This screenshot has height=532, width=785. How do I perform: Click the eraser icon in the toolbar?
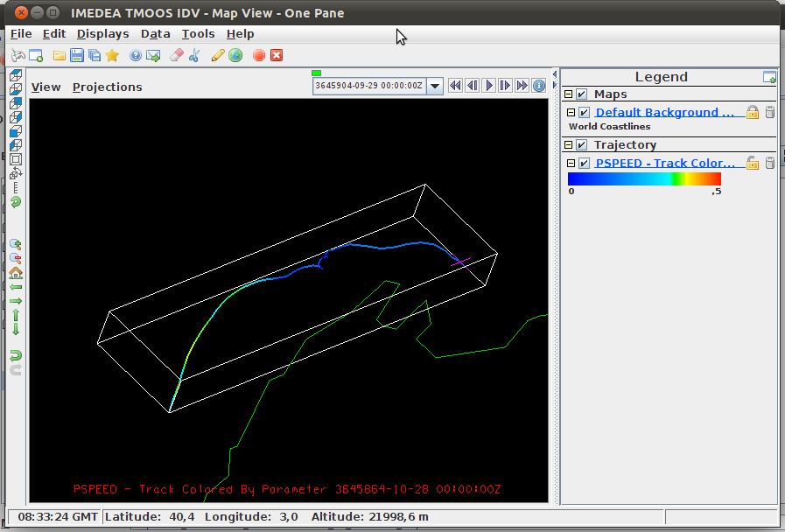[x=176, y=56]
